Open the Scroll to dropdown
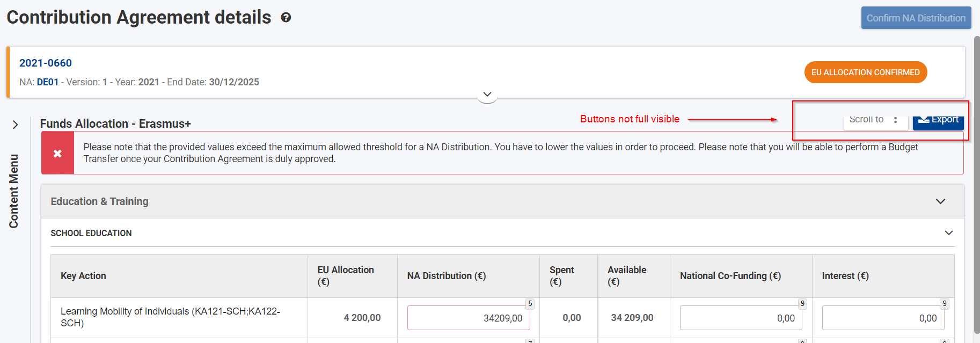This screenshot has width=980, height=343. pyautogui.click(x=875, y=121)
